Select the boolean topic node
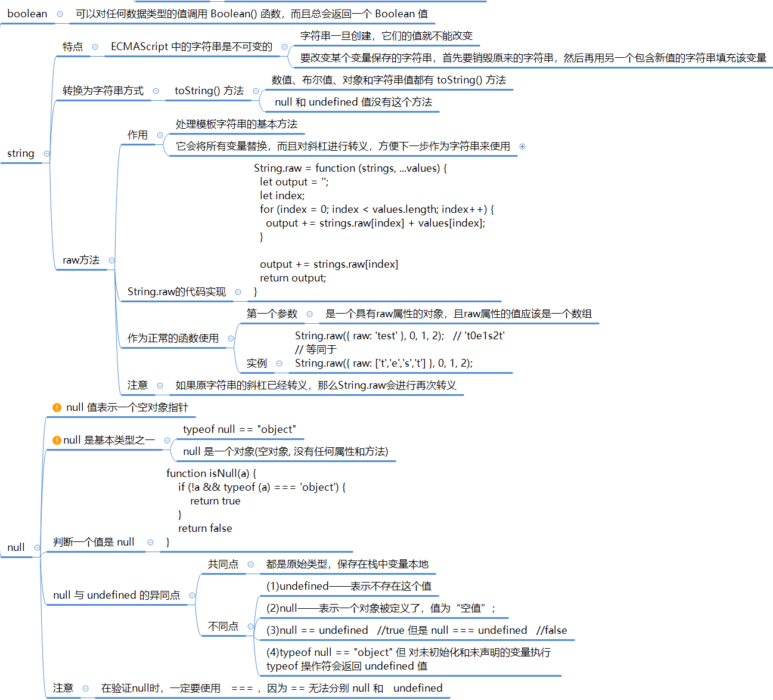 tap(27, 14)
